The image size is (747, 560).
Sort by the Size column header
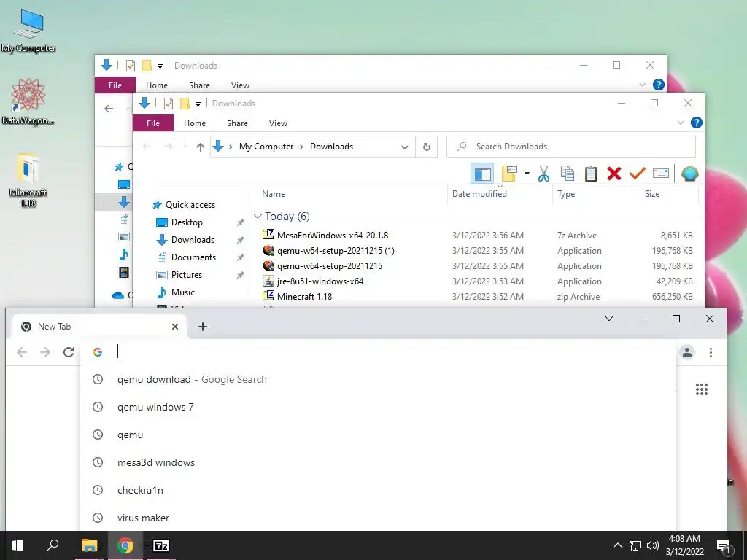pyautogui.click(x=652, y=194)
